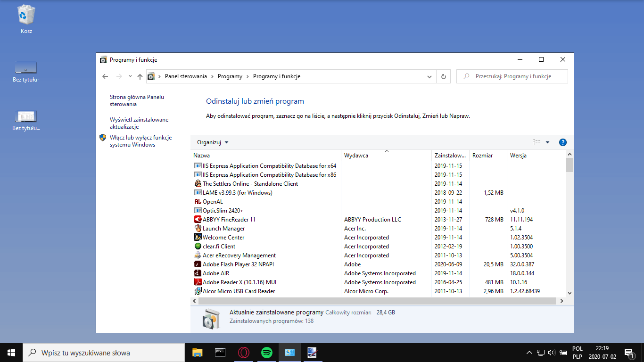Click the IIS Express x86 database icon
This screenshot has width=644, height=362.
pos(198,175)
